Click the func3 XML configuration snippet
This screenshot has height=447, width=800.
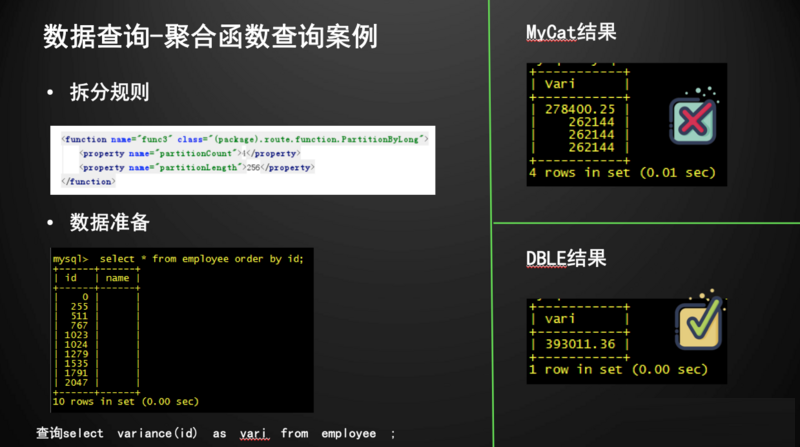click(243, 160)
